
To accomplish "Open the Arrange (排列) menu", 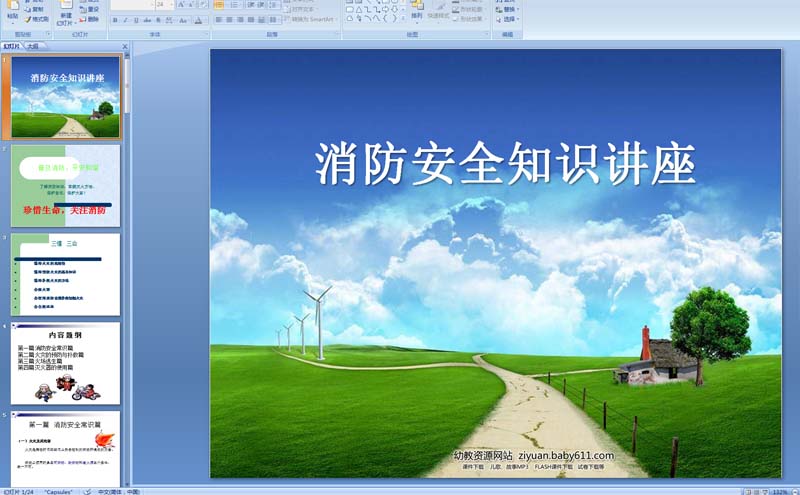I will (x=417, y=11).
